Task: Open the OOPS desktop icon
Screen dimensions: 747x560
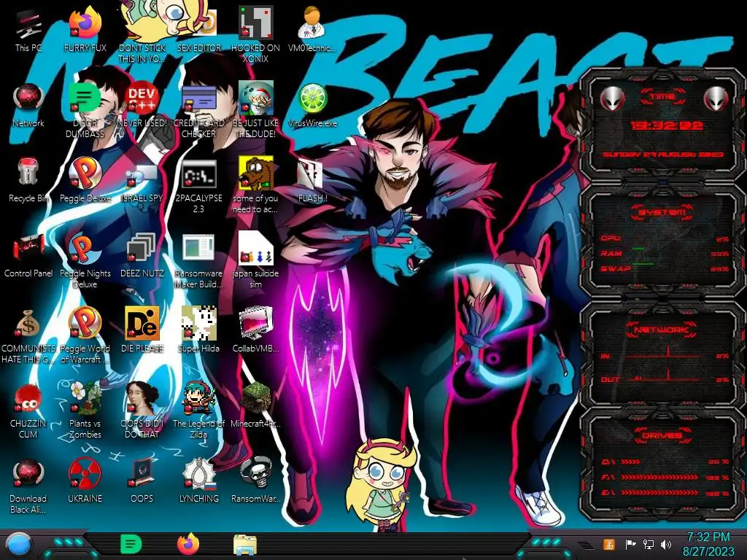Action: pyautogui.click(x=142, y=481)
